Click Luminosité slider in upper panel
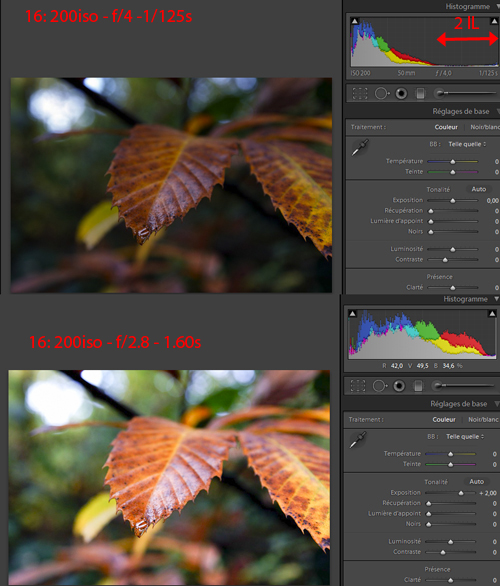Screen dimensions: 500x586 (x=453, y=249)
